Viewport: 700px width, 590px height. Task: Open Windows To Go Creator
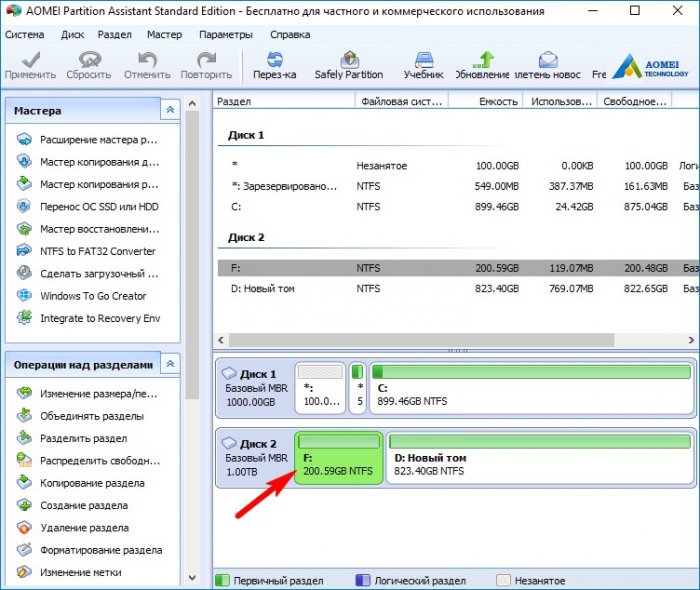(81, 296)
